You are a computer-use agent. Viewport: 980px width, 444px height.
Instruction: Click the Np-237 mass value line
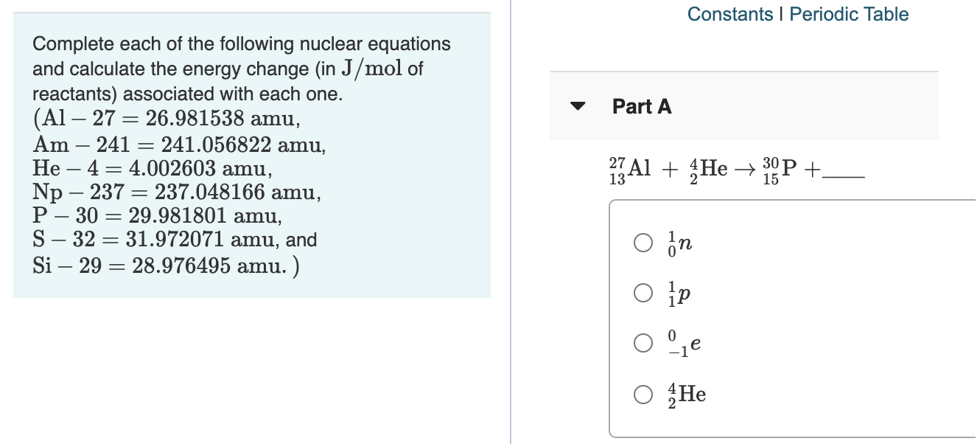pos(177,193)
